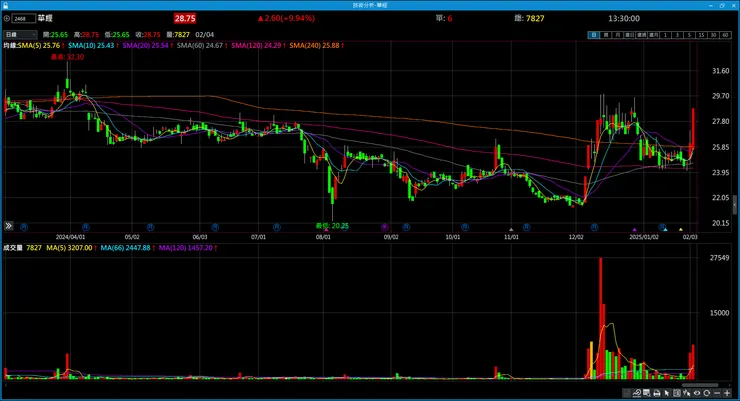Click the SMA(10) 25.43 legend label

click(x=91, y=45)
